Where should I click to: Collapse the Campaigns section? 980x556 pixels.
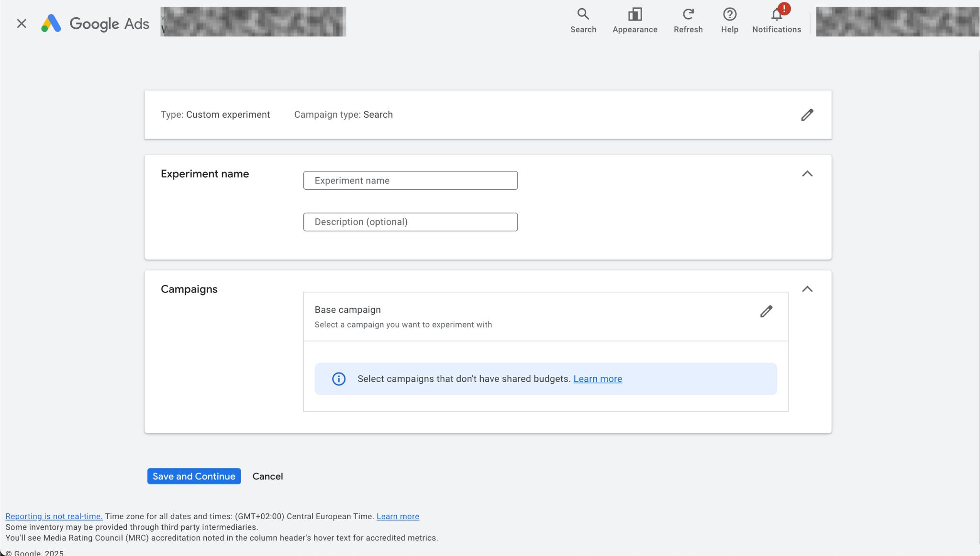[807, 289]
